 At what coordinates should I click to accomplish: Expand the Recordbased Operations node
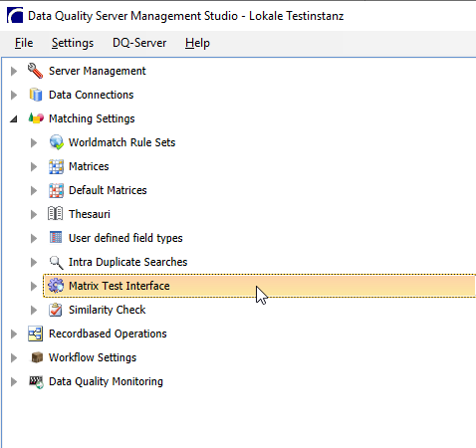pos(14,334)
